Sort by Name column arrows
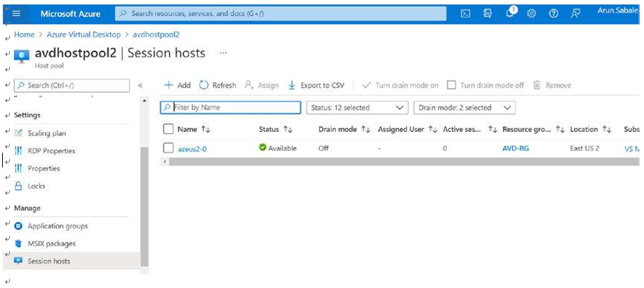Viewport: 644px width, 288px height. coord(206,129)
